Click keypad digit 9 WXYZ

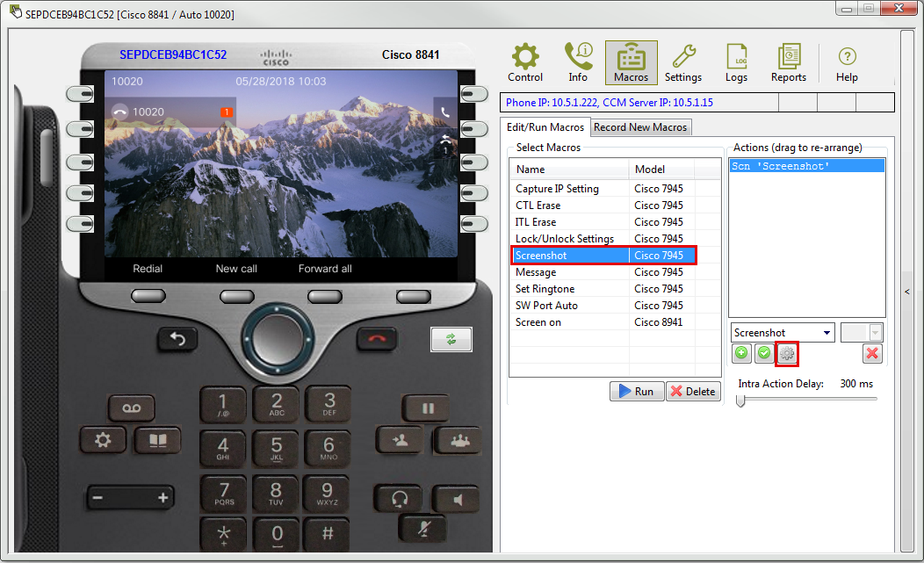click(327, 493)
